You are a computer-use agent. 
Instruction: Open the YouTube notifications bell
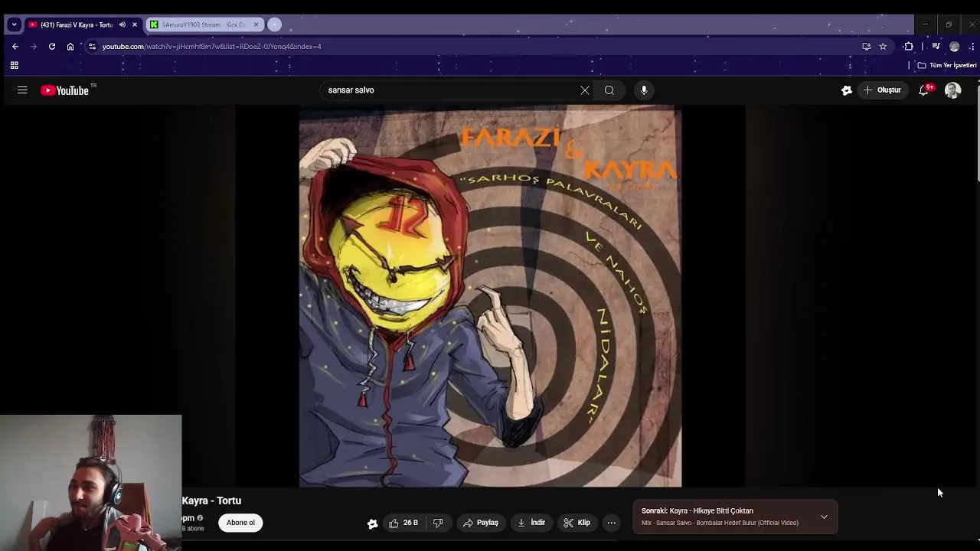[x=924, y=90]
